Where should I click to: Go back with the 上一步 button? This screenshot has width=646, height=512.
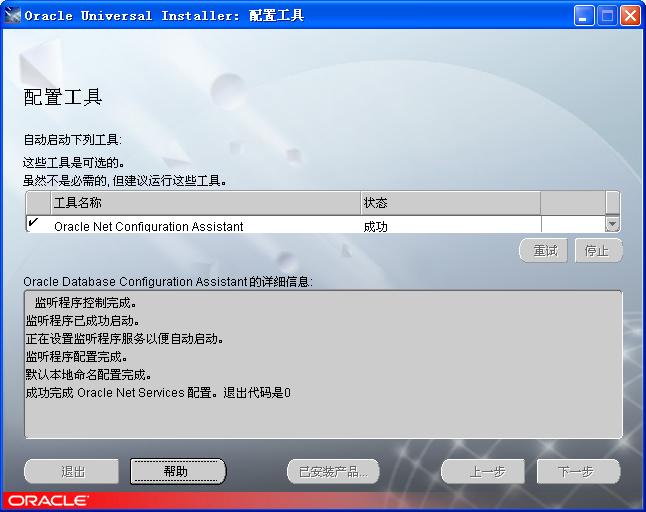[x=483, y=471]
